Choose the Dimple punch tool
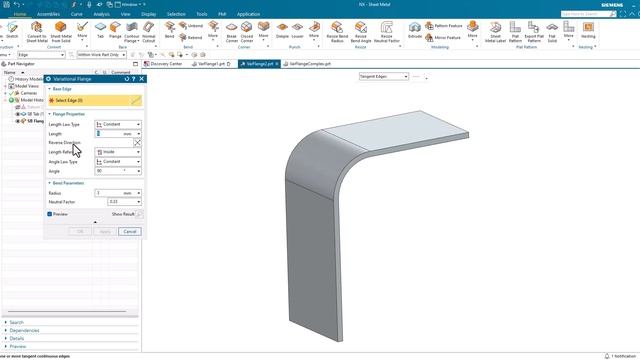 (282, 31)
